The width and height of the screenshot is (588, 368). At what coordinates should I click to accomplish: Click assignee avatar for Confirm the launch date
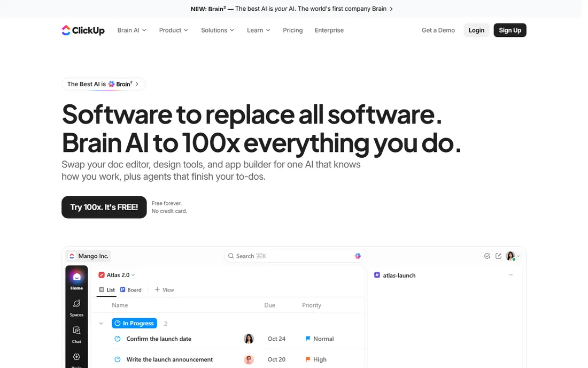click(x=249, y=339)
